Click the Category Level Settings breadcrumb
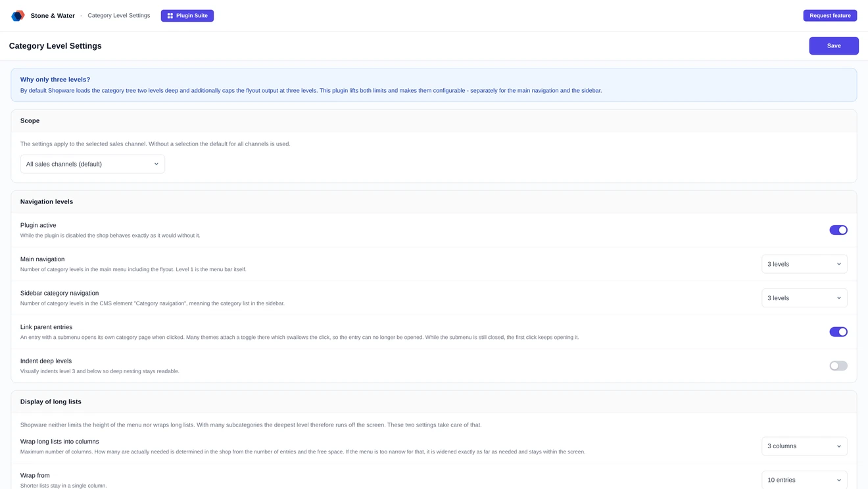This screenshot has width=868, height=489. click(x=119, y=16)
